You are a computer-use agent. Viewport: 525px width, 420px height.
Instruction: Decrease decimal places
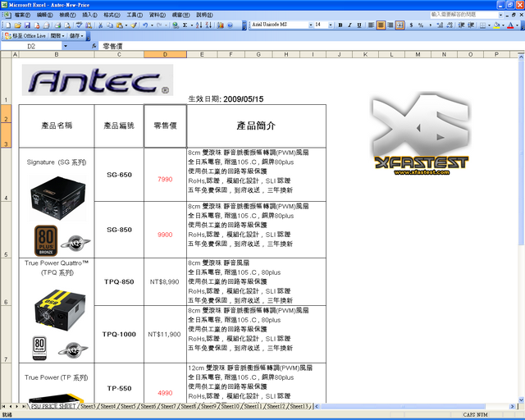tap(450, 25)
